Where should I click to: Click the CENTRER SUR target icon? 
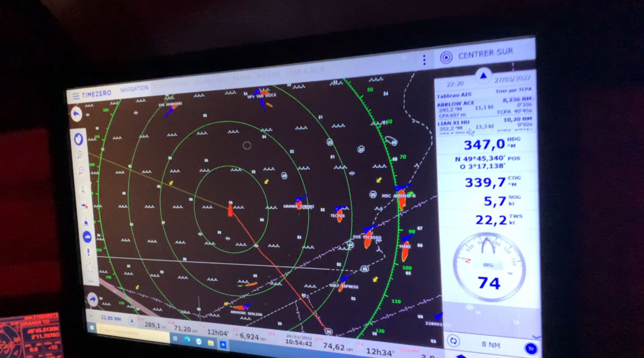446,57
